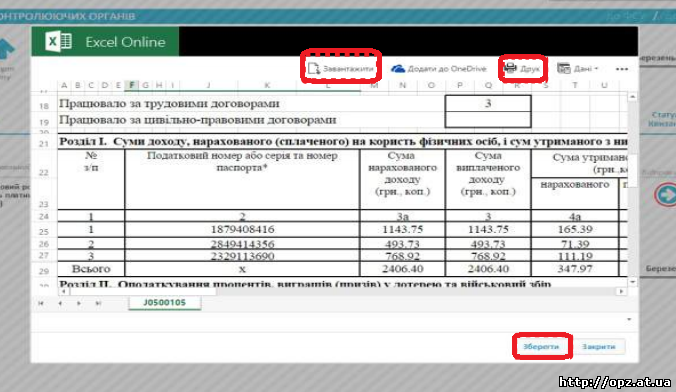Go to first sheet navigation arrow
This screenshot has height=392, width=676.
[41, 303]
